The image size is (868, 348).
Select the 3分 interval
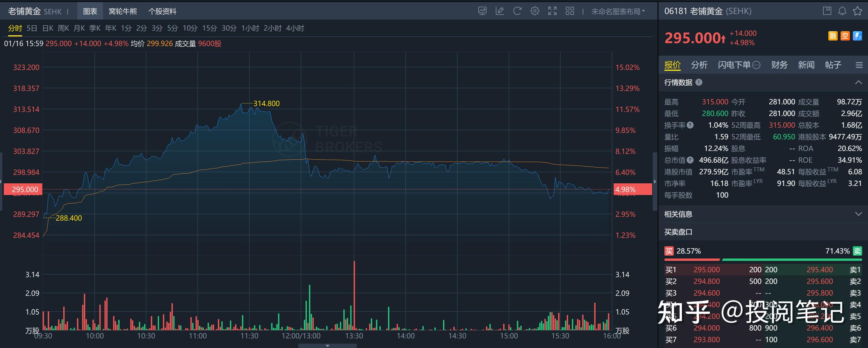point(157,28)
